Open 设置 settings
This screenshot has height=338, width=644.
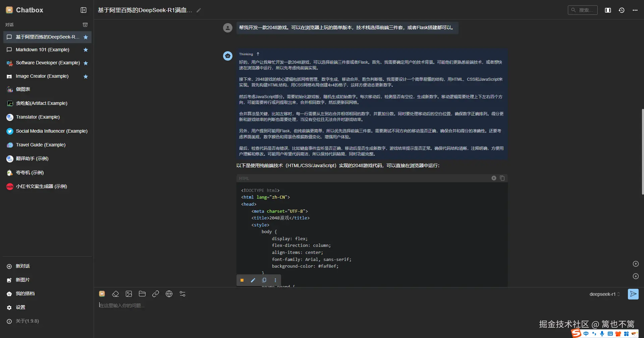(47, 307)
